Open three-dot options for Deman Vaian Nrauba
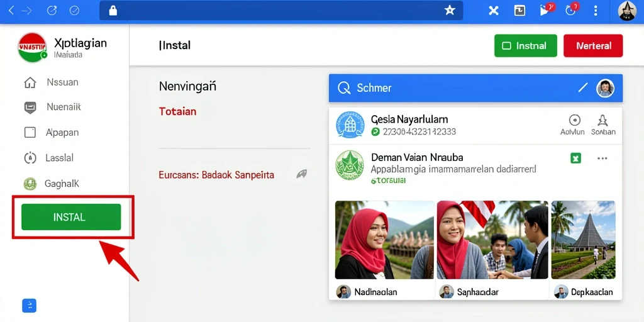 point(602,158)
